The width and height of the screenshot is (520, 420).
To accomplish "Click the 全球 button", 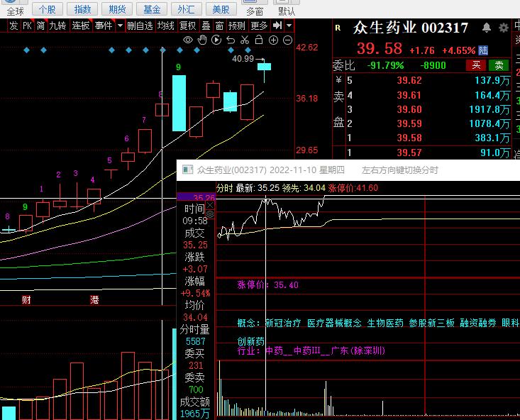I will click(16, 11).
